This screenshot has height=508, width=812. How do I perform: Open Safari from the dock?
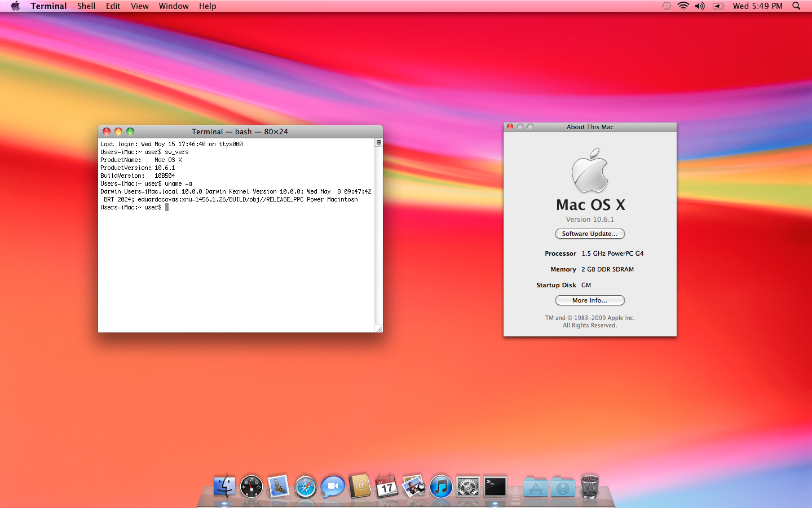point(306,487)
